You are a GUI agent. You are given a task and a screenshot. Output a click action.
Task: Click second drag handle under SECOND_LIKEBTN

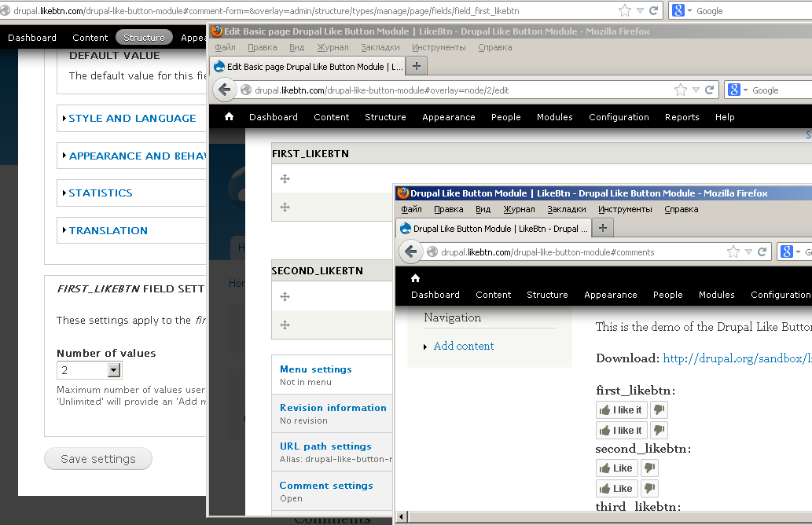pyautogui.click(x=285, y=325)
